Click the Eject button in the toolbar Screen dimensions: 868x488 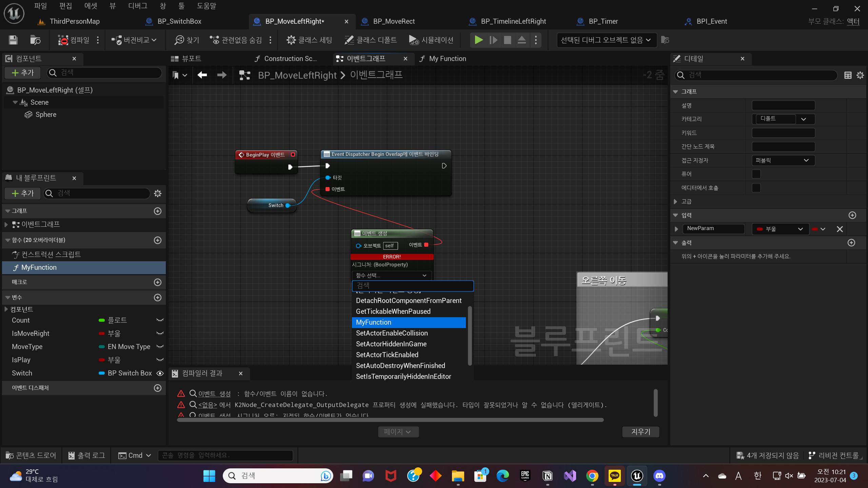point(522,40)
